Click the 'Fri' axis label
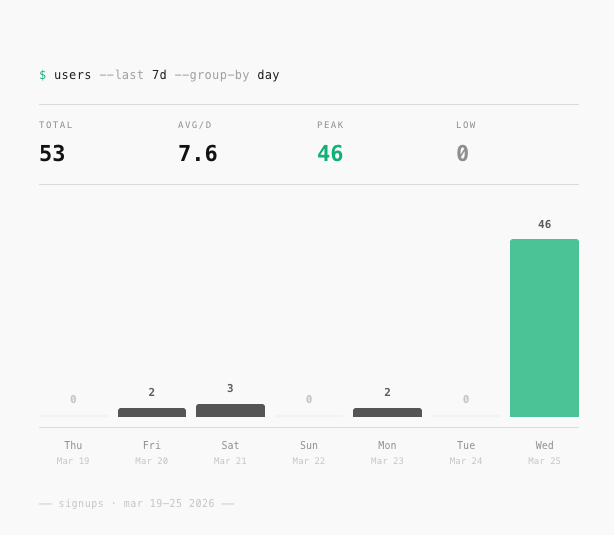Viewport: 614px width, 535px height. click(x=152, y=445)
